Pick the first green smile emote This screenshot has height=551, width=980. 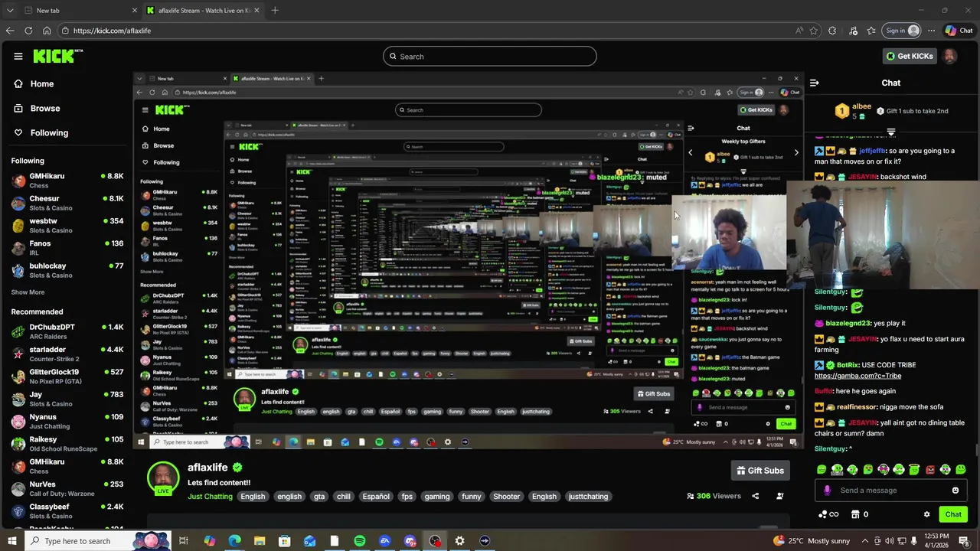822,469
